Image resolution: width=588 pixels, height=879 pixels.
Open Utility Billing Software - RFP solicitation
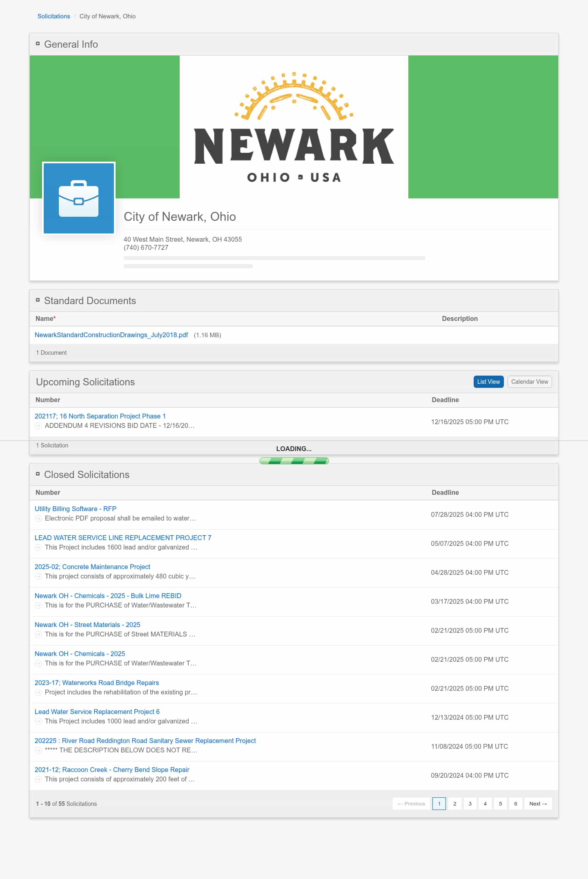coord(76,509)
